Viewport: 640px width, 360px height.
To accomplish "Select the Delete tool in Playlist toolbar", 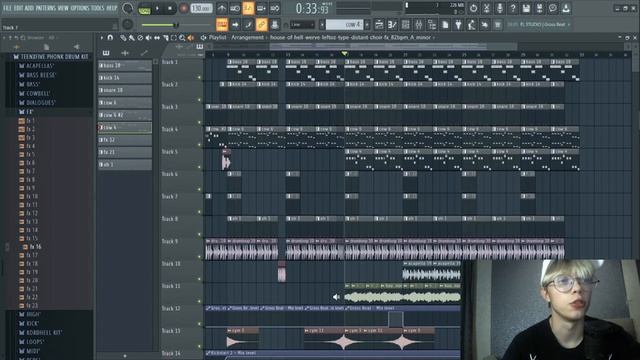I will (140, 38).
